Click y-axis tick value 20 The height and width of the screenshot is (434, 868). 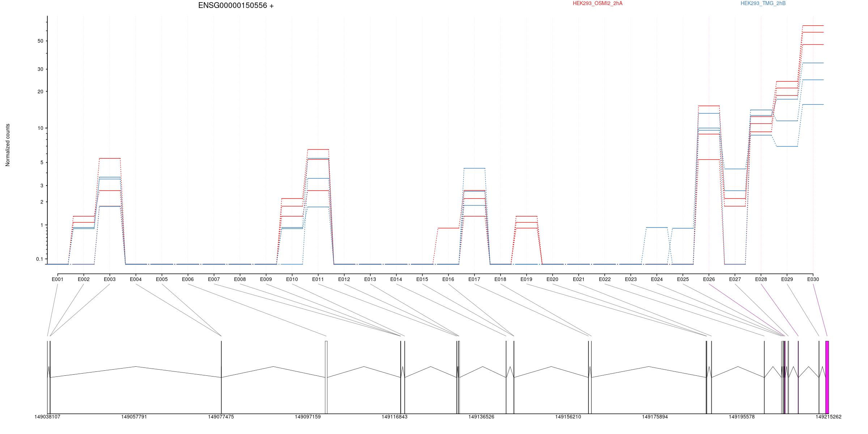40,92
